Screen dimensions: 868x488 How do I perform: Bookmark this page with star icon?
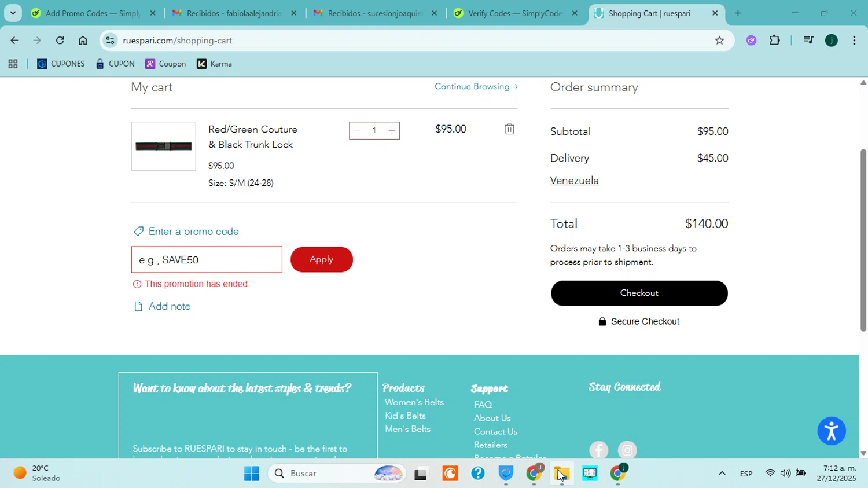[719, 41]
